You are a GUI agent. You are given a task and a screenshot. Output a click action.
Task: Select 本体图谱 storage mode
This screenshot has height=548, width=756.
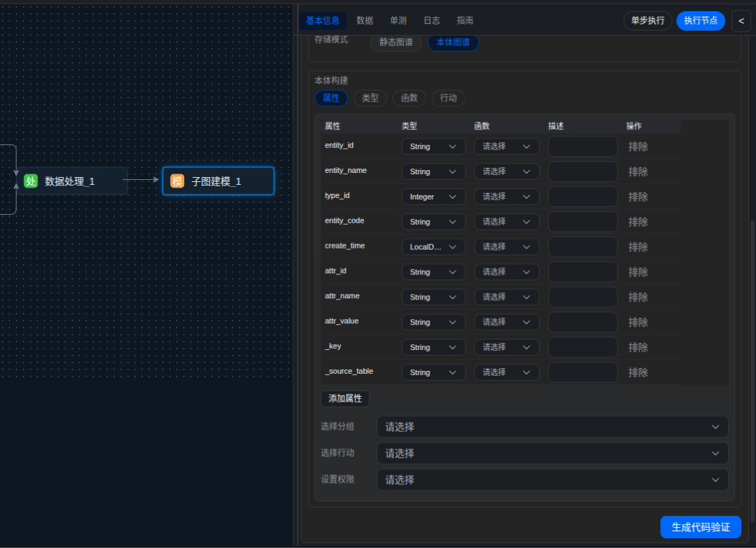coord(453,43)
